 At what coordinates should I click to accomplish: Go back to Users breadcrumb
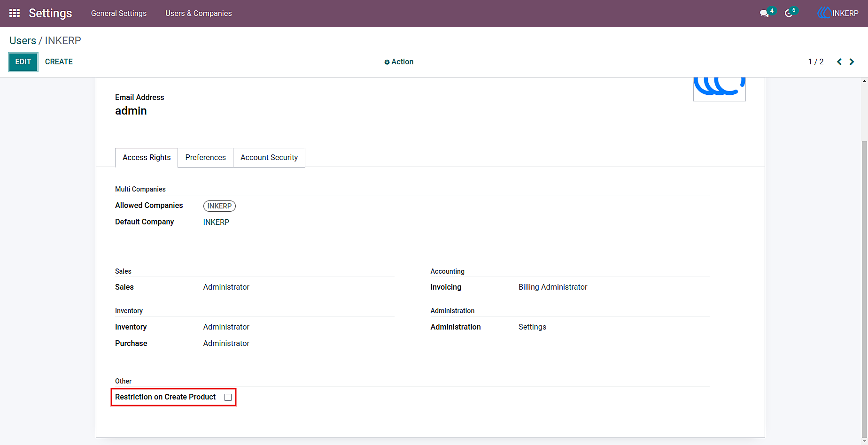[23, 41]
